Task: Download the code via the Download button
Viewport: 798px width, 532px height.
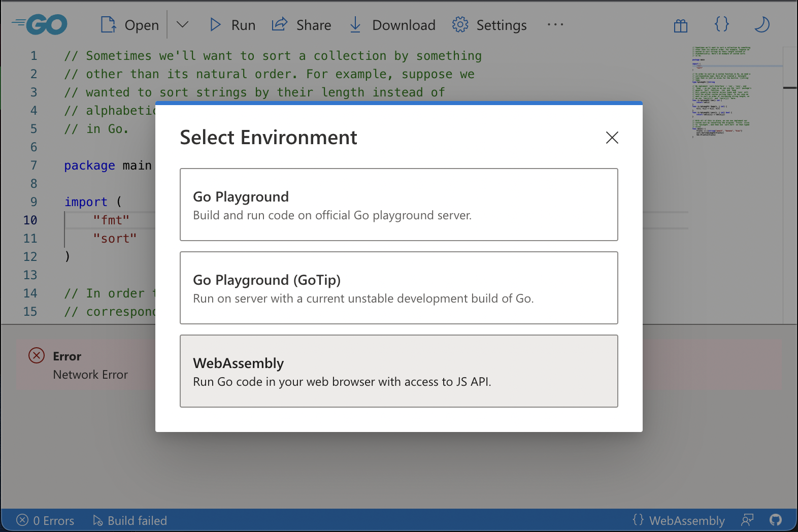Action: coord(392,25)
